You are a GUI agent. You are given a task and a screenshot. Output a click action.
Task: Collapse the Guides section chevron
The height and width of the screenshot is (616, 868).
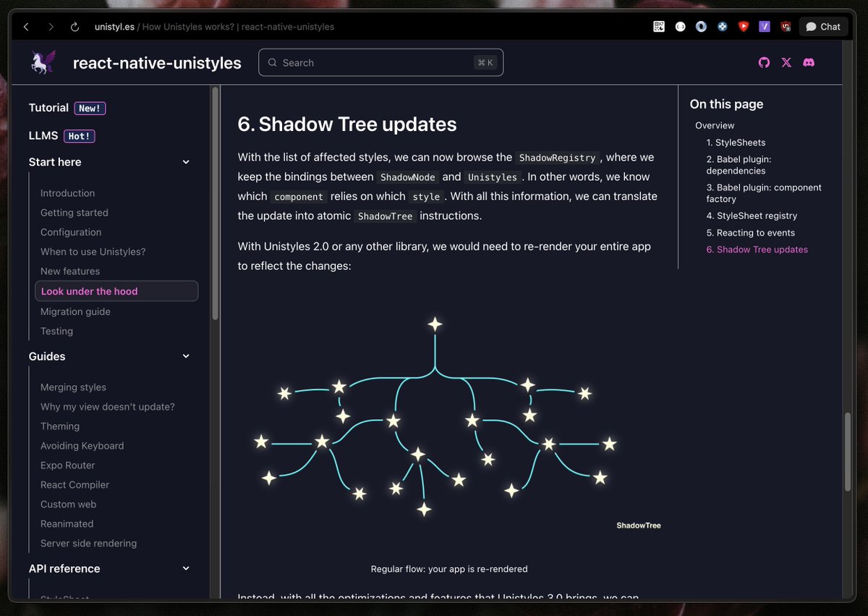[186, 356]
